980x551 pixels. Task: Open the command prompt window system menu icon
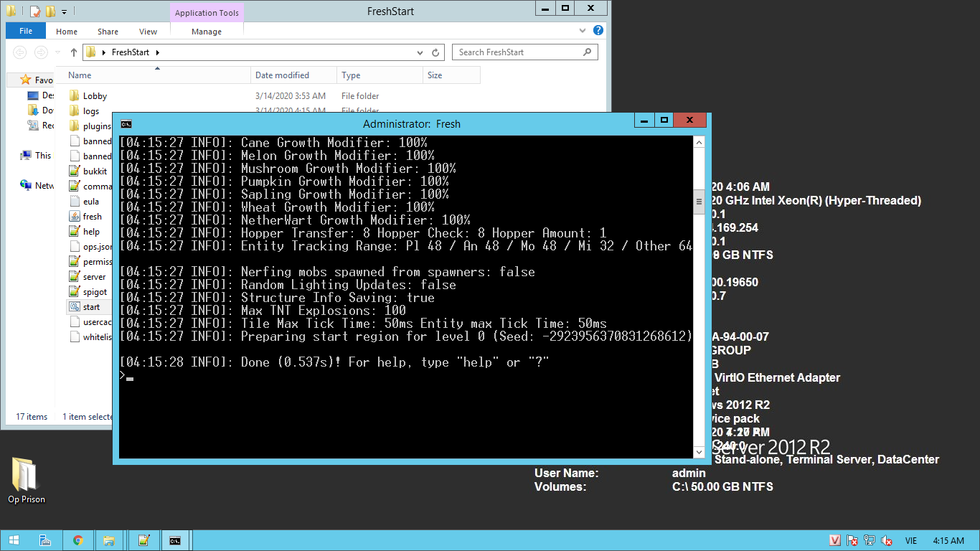126,123
